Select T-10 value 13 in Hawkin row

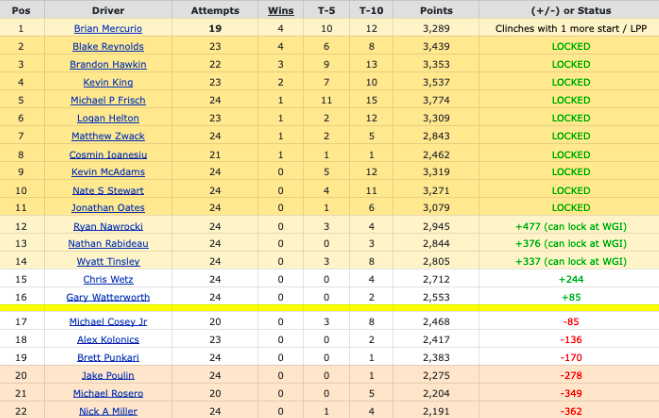[371, 65]
